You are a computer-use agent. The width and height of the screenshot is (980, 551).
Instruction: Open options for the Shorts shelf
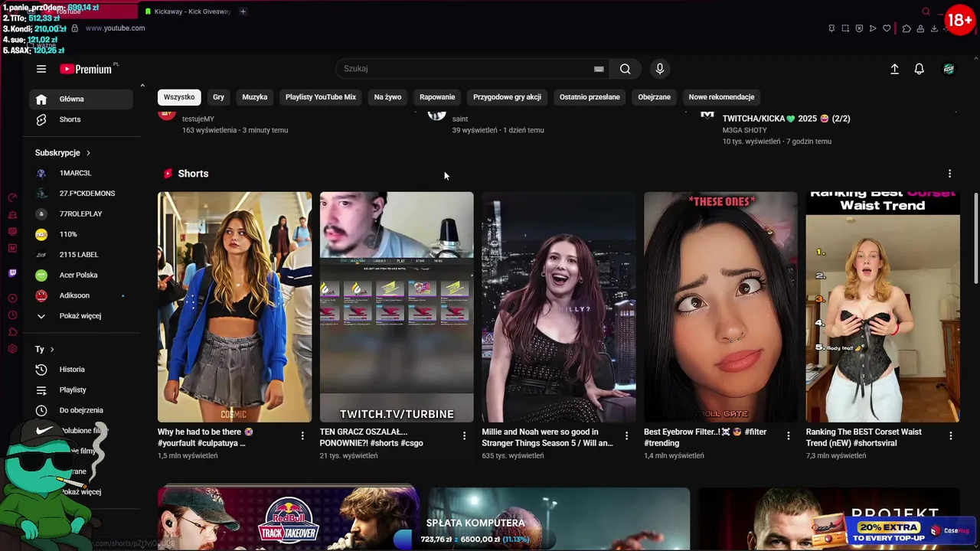click(949, 174)
